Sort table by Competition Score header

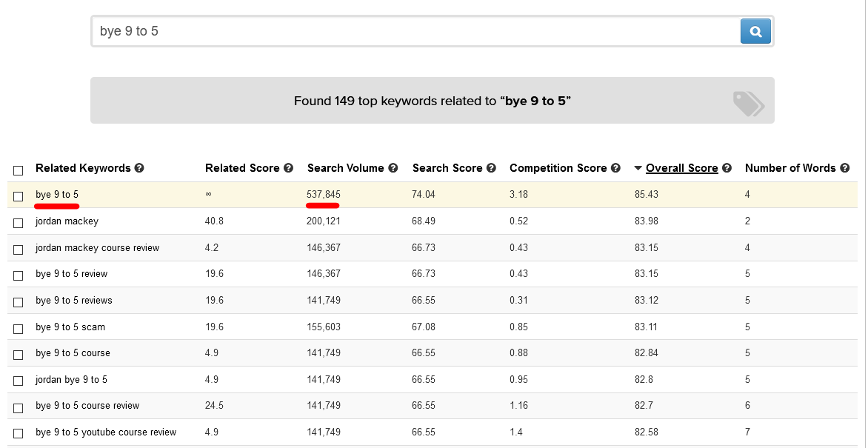tap(558, 168)
